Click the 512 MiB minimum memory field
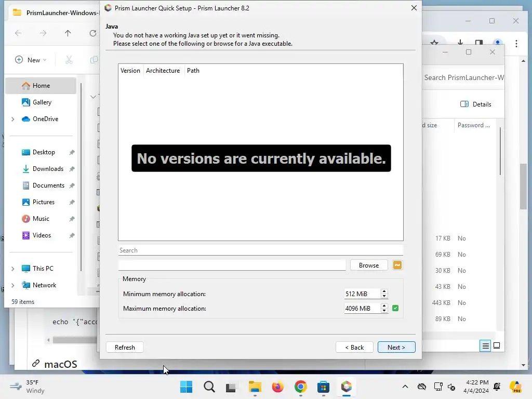Viewport: 532px width, 399px height. (x=362, y=294)
